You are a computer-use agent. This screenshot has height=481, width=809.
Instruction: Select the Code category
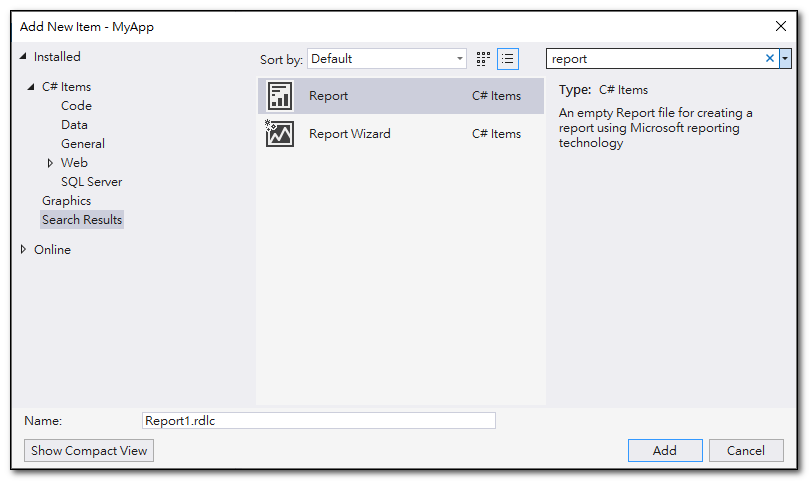pos(76,106)
